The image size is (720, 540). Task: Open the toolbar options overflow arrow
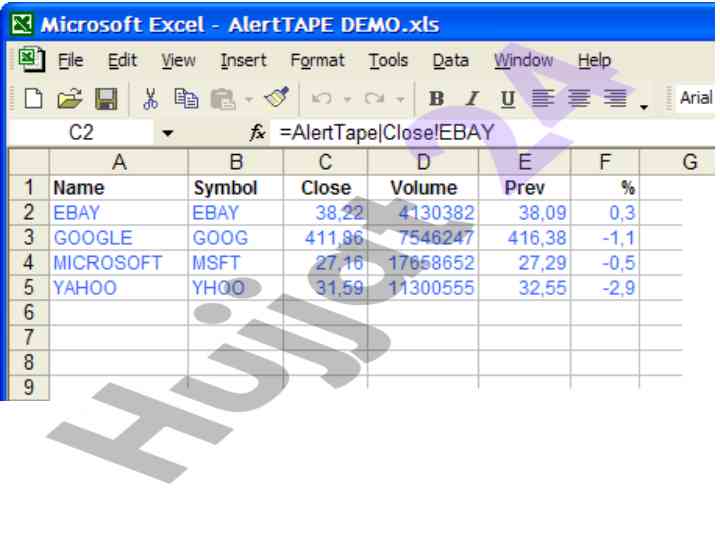click(644, 107)
